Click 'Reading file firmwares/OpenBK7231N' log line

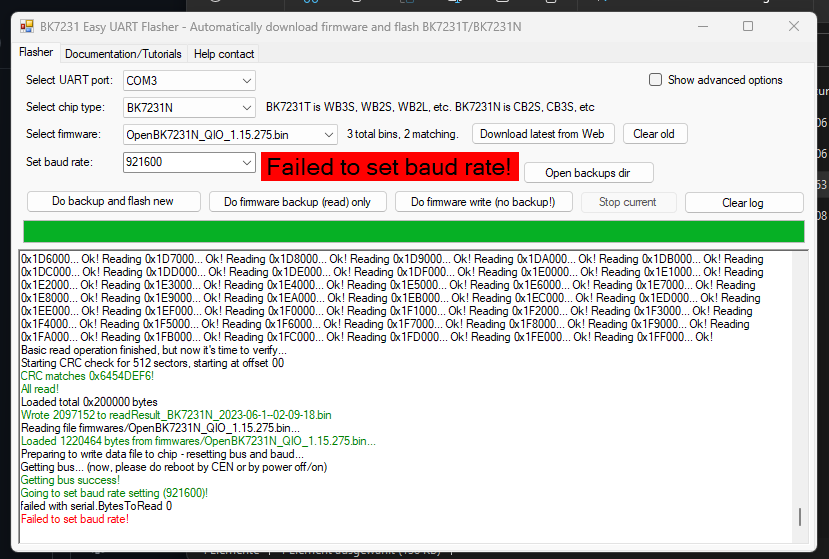pos(160,428)
